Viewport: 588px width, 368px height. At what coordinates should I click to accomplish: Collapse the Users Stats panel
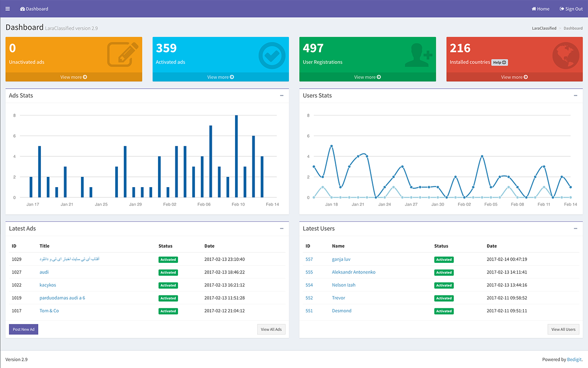[576, 95]
